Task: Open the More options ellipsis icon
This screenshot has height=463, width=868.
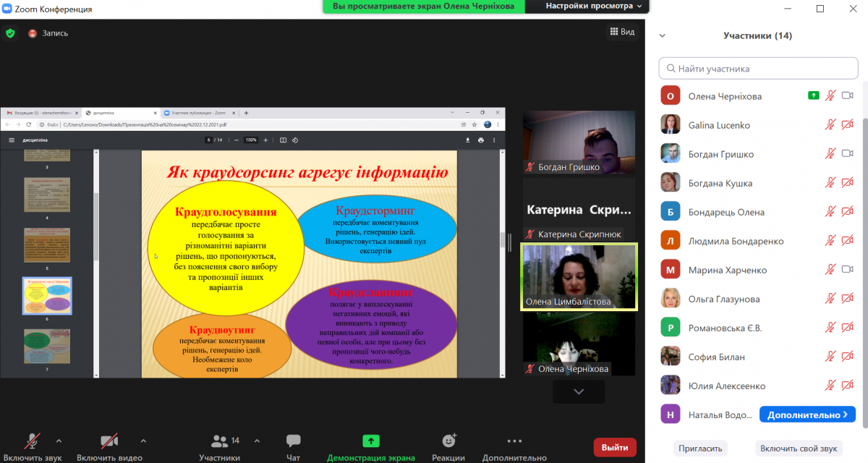Action: [x=514, y=441]
